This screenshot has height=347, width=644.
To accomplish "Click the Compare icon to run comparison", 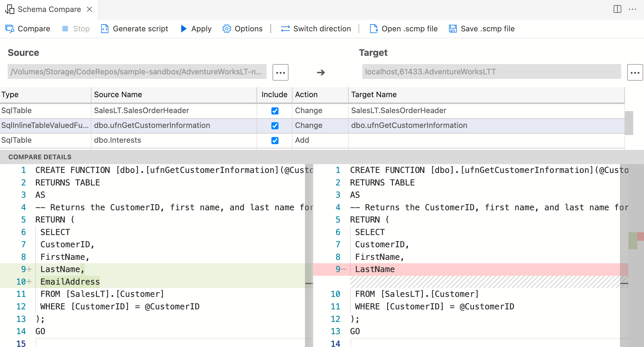I will [x=9, y=28].
